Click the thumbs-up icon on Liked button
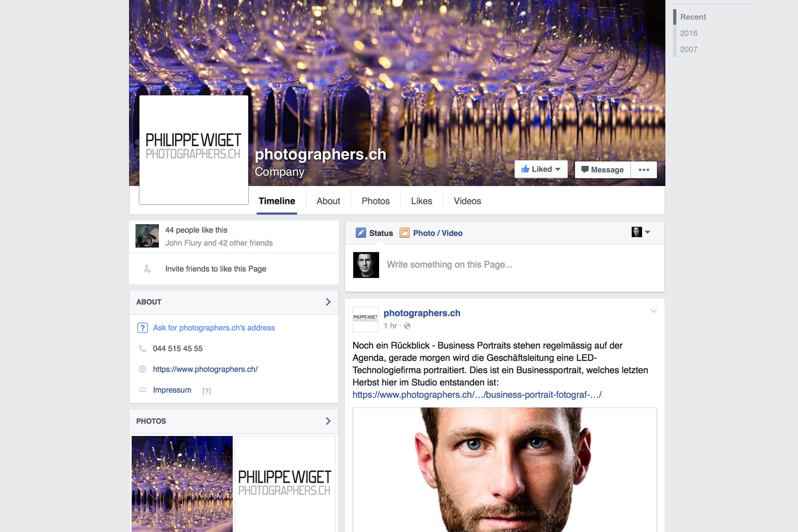The height and width of the screenshot is (532, 798). (x=525, y=169)
